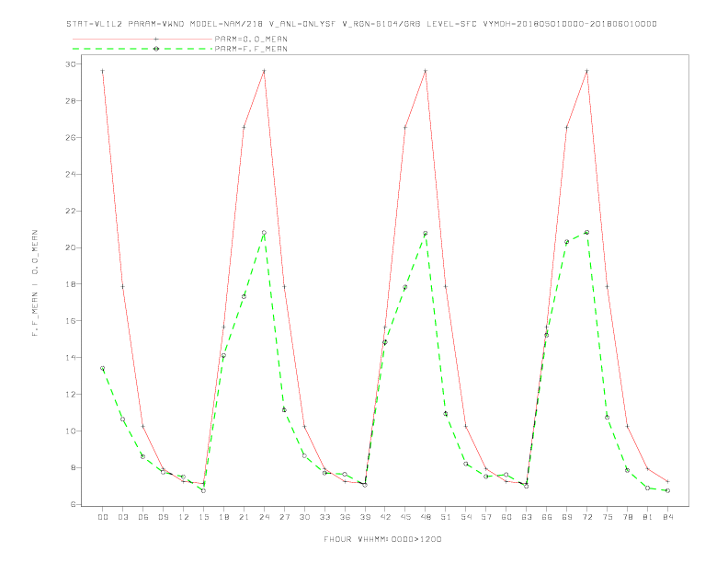This screenshot has width=728, height=563.
Task: Click the green dashed line legend sample
Action: (x=142, y=49)
